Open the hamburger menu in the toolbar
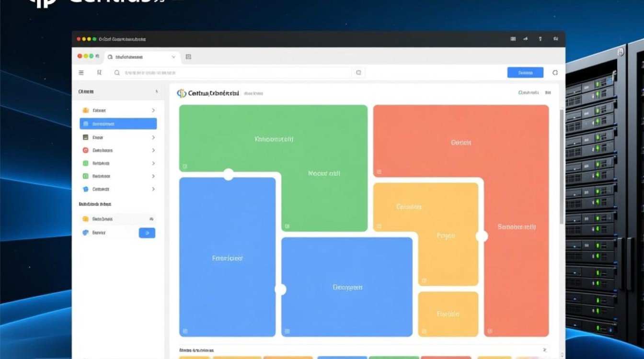This screenshot has width=644, height=359. 81,73
